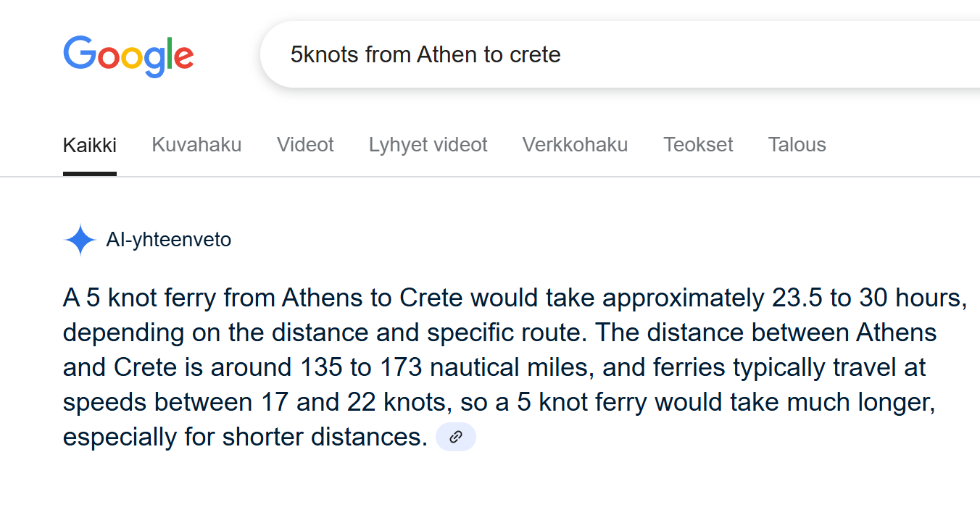Select the Talous tab
980x523 pixels.
point(797,145)
